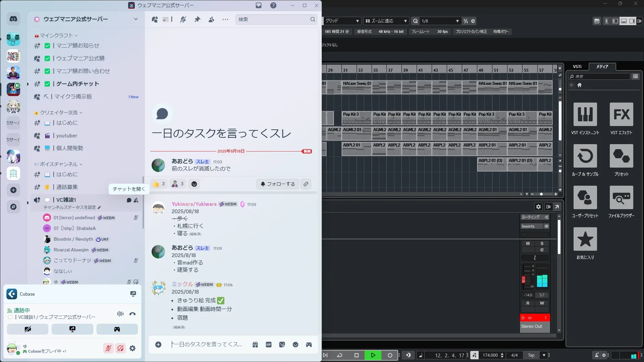Disconnect from voice call icon
This screenshot has width=644, height=362.
click(132, 314)
